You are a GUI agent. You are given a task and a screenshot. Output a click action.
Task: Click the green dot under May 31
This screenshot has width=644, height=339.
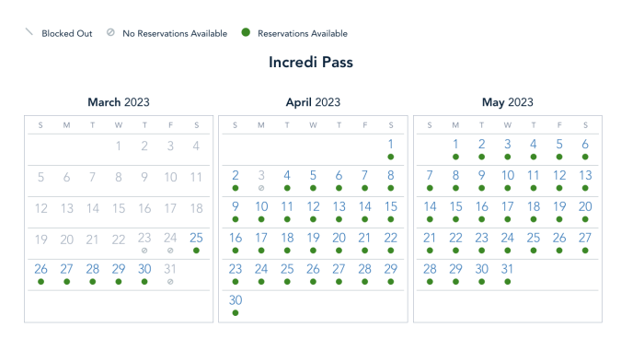(x=508, y=282)
